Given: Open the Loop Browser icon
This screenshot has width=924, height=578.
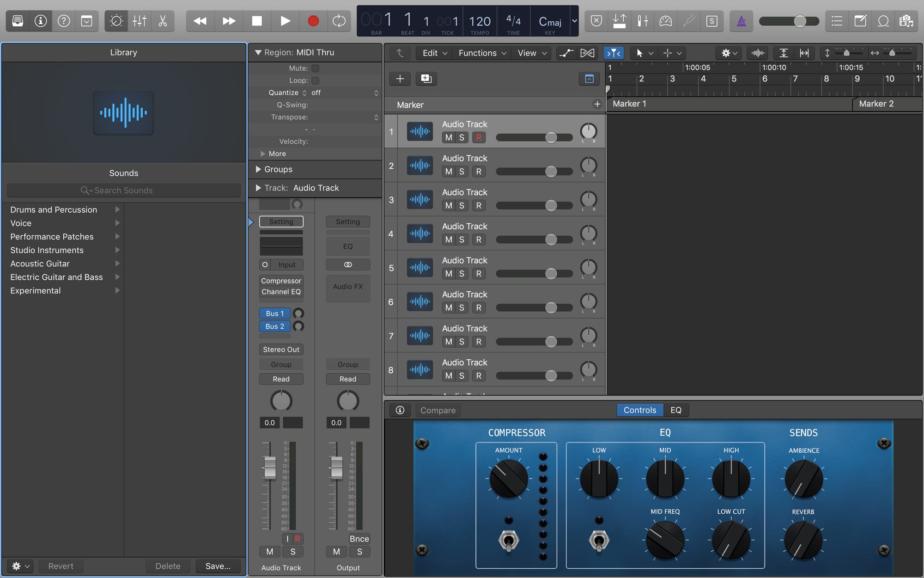Looking at the screenshot, I should tap(883, 21).
